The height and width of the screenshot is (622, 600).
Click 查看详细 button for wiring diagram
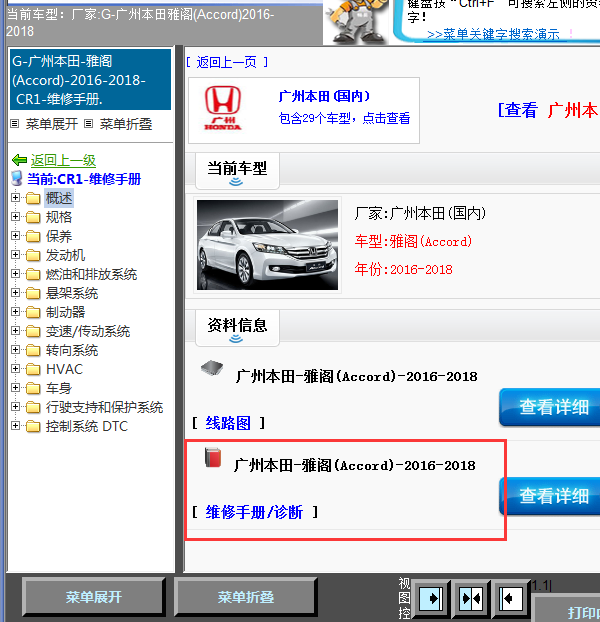pos(550,407)
